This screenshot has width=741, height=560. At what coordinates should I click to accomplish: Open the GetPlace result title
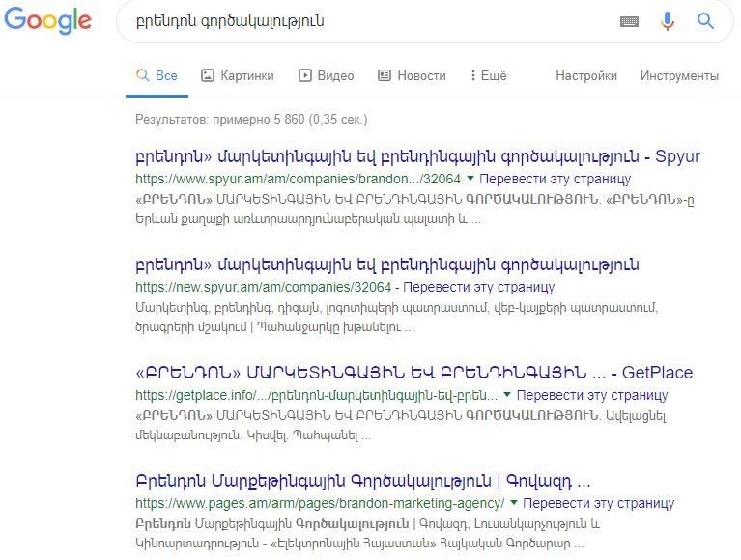(x=414, y=373)
